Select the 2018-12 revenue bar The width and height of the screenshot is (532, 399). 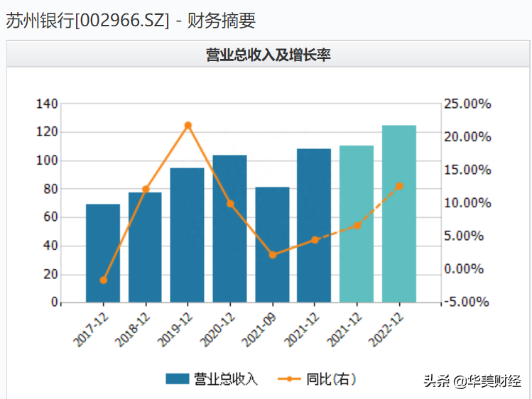tap(145, 248)
